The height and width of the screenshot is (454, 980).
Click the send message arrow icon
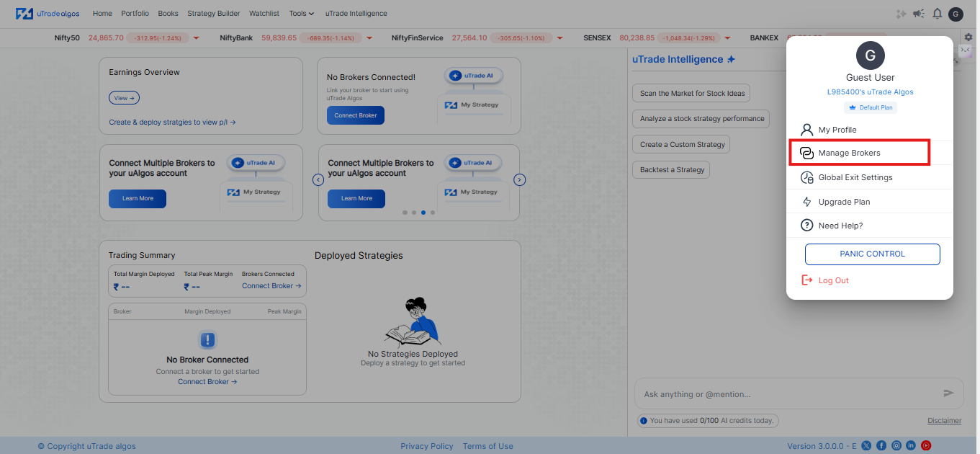(948, 393)
